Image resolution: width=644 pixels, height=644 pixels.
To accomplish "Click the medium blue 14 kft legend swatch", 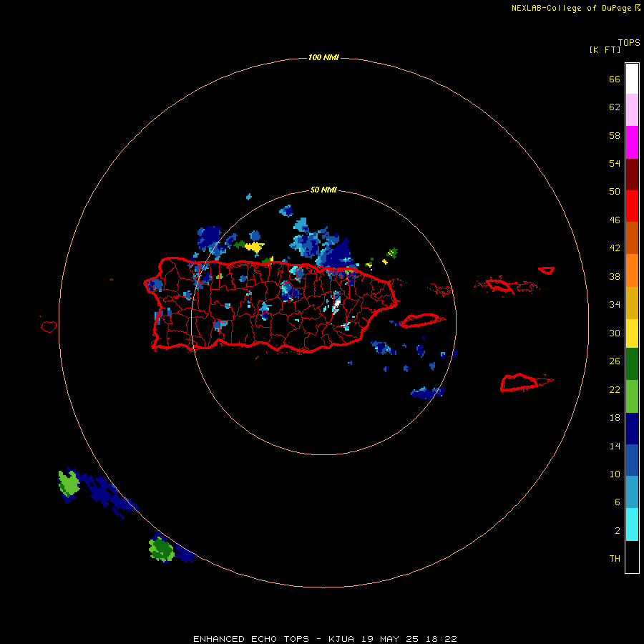I will coord(632,460).
